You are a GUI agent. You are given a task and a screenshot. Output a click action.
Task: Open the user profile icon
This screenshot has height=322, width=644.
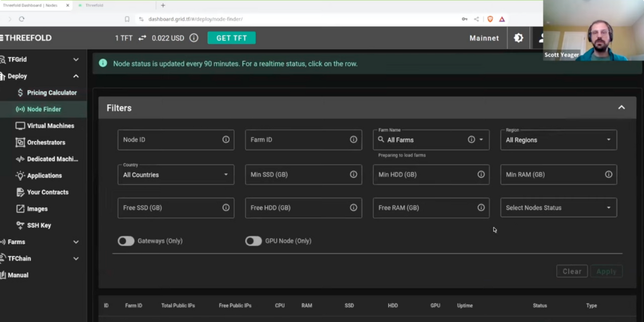[542, 38]
